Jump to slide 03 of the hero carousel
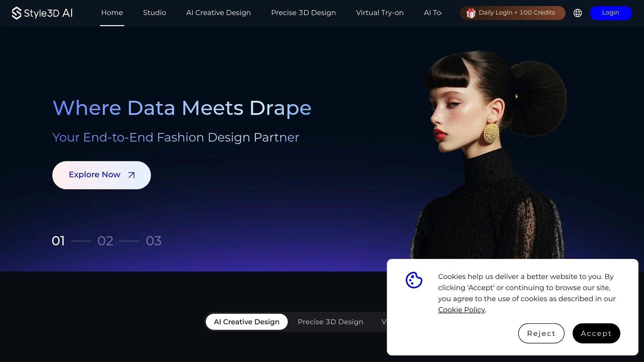This screenshot has width=644, height=362. 153,241
